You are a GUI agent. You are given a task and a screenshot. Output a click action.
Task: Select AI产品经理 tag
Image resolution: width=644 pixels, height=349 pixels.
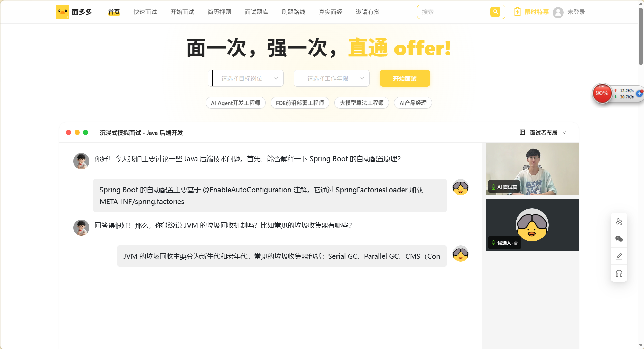pyautogui.click(x=413, y=103)
